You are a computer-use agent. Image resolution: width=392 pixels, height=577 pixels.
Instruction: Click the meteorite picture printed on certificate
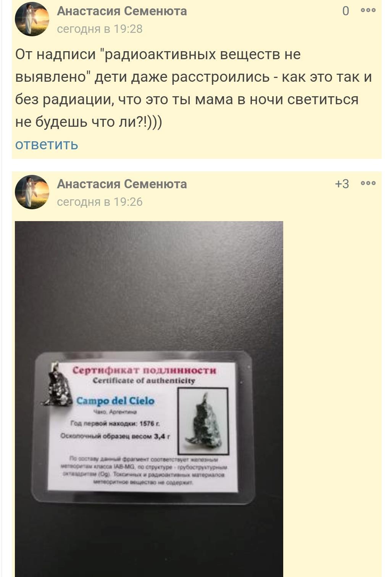pyautogui.click(x=203, y=421)
